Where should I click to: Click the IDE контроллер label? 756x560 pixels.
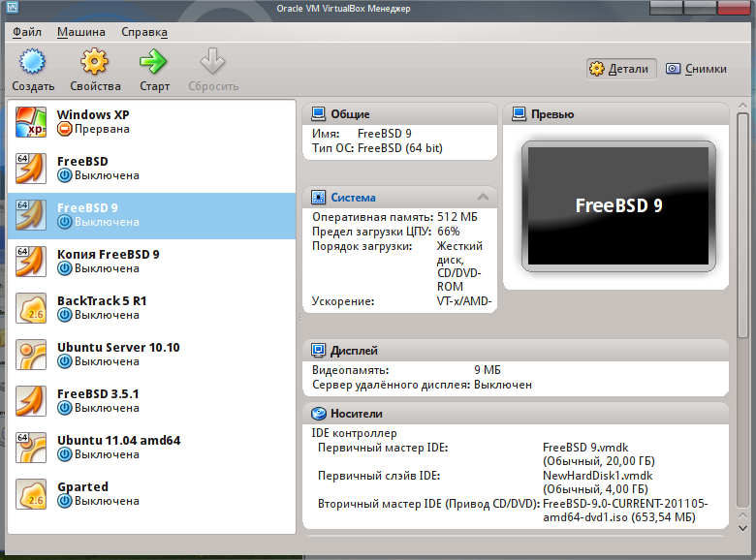355,433
